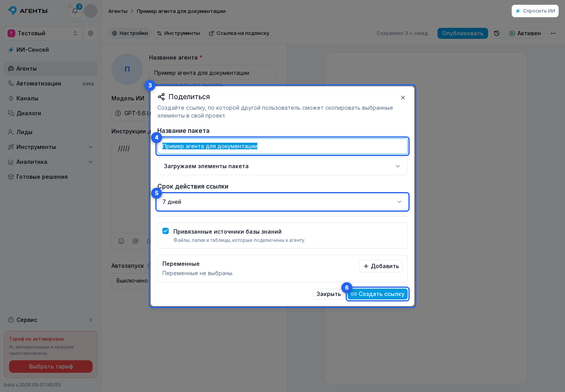The image size is (565, 392).
Task: Click the Тариф не активирован notice
Action: click(x=36, y=339)
